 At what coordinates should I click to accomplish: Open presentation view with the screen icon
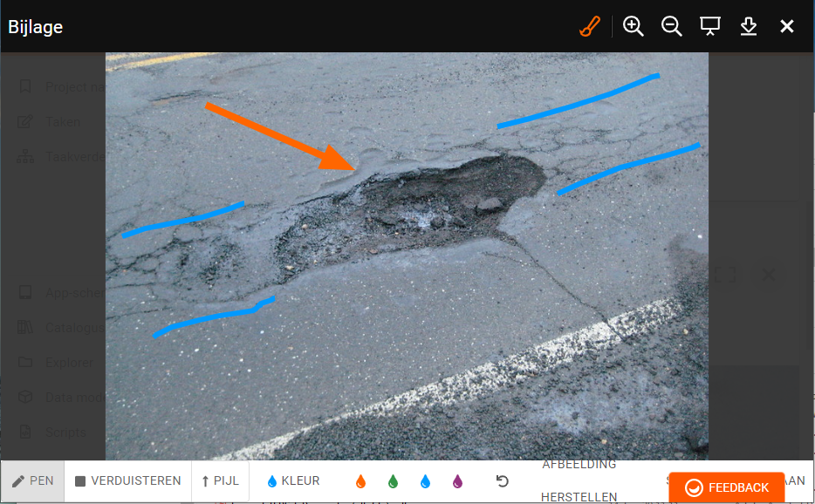tap(710, 26)
